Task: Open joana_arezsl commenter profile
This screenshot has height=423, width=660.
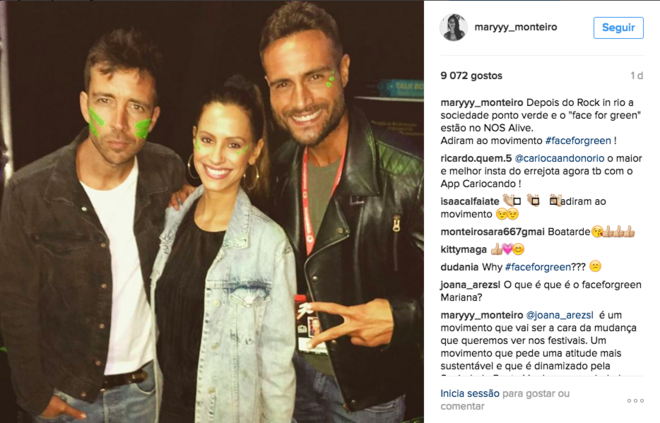Action: click(470, 285)
